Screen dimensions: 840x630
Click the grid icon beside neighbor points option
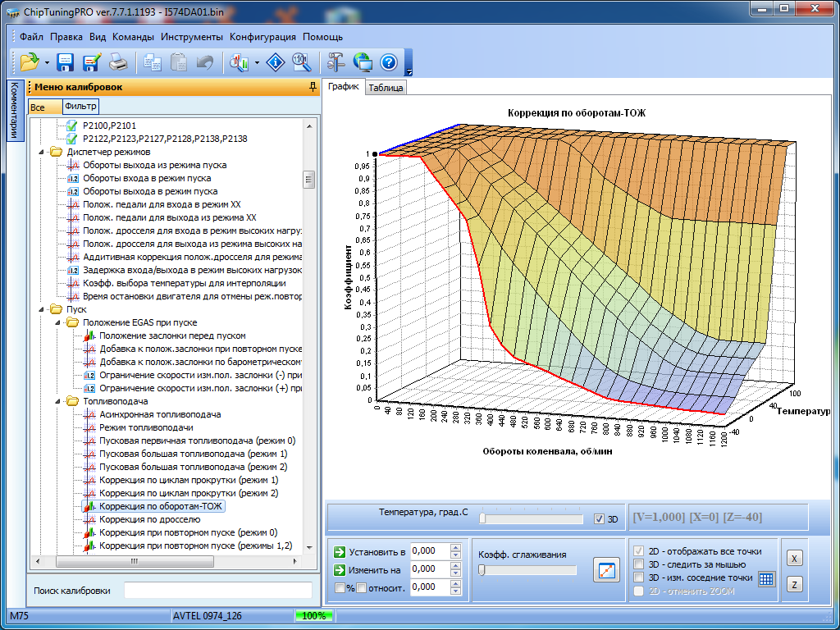tap(766, 578)
